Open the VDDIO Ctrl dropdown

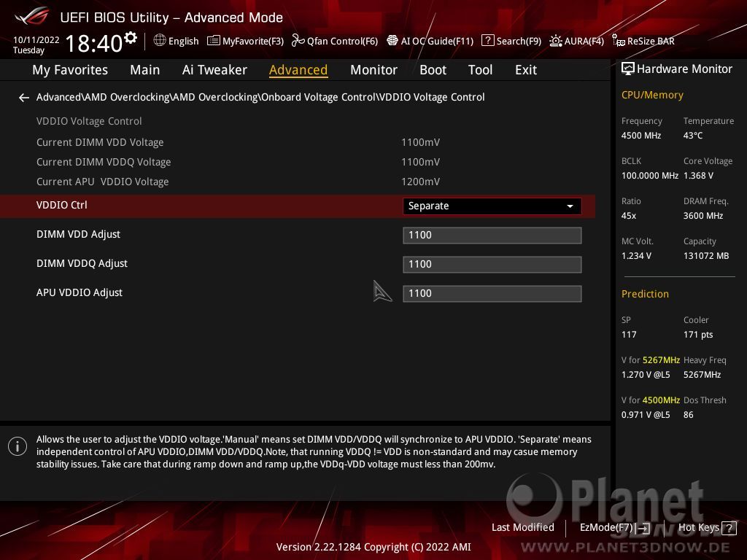pyautogui.click(x=492, y=206)
